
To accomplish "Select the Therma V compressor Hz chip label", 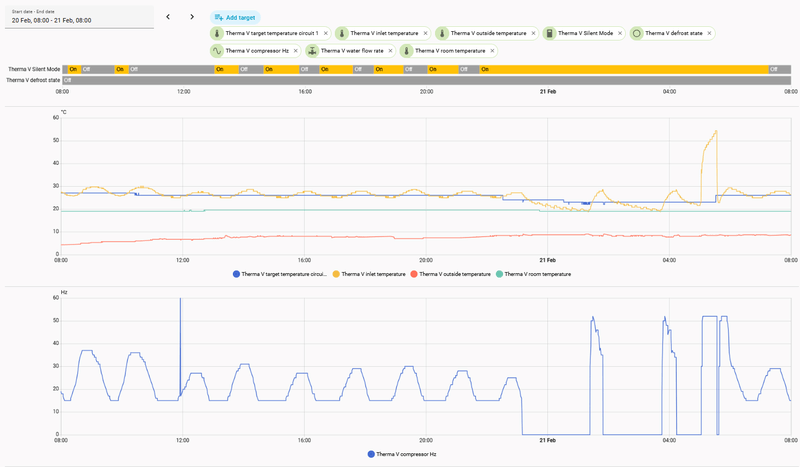I will [257, 51].
